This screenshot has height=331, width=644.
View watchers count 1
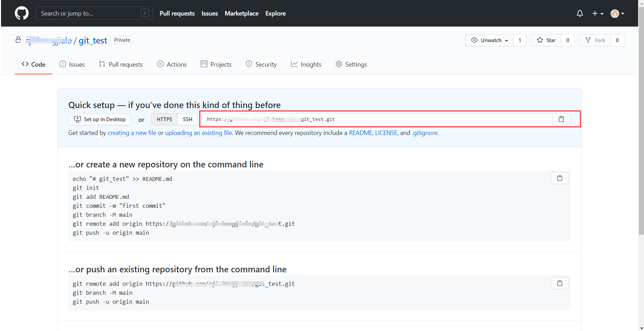(520, 40)
